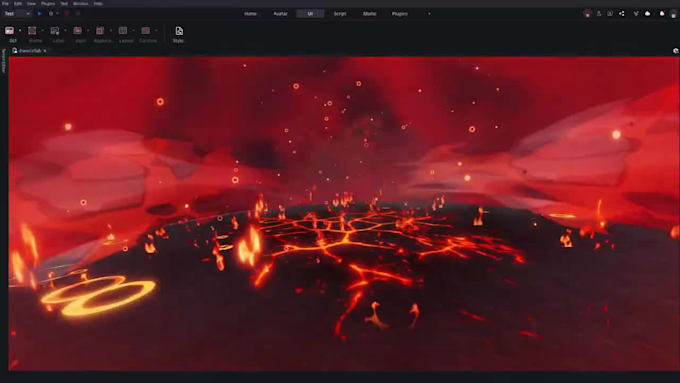Select the UI ribbon tab
Image resolution: width=680 pixels, height=383 pixels.
pyautogui.click(x=310, y=14)
